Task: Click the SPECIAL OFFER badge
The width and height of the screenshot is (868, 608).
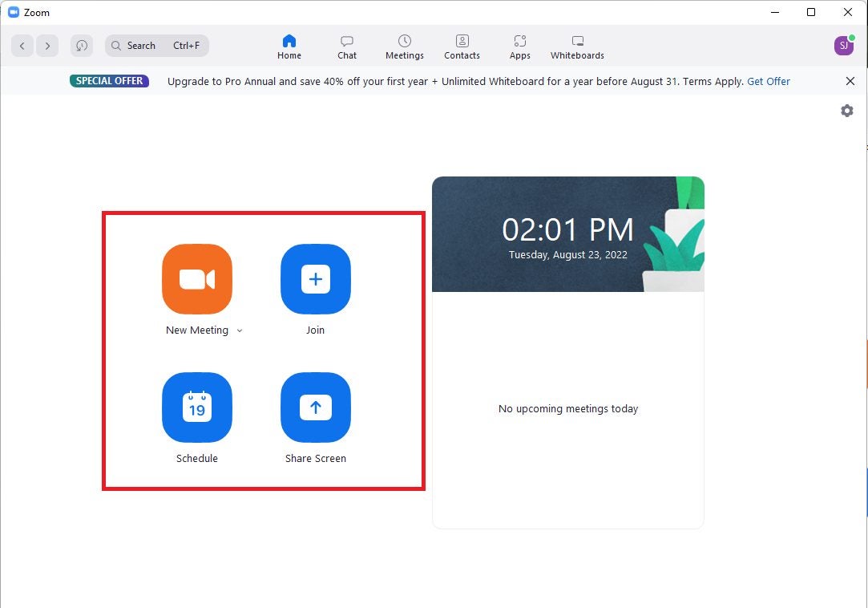Action: coord(109,81)
